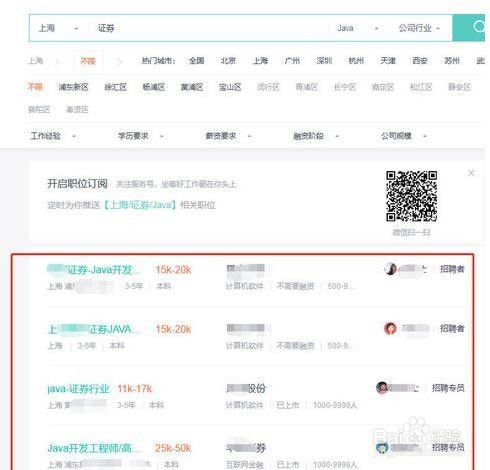Close the job subscription banner
Viewport: 490px width, 470px height.
click(x=471, y=173)
